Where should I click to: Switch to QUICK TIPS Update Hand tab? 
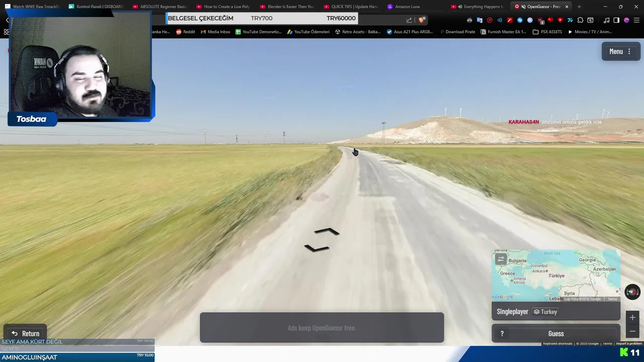(x=352, y=7)
